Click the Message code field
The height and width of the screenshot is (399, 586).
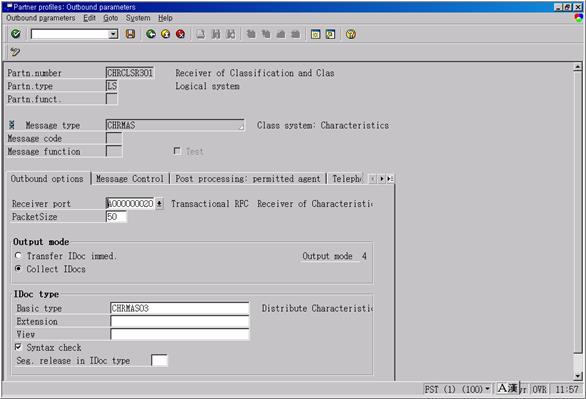pyautogui.click(x=114, y=138)
